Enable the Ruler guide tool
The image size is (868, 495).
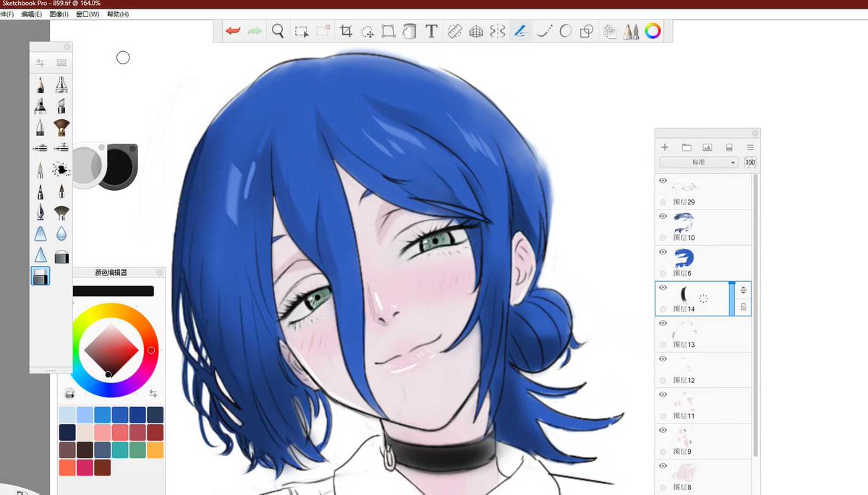pyautogui.click(x=454, y=31)
